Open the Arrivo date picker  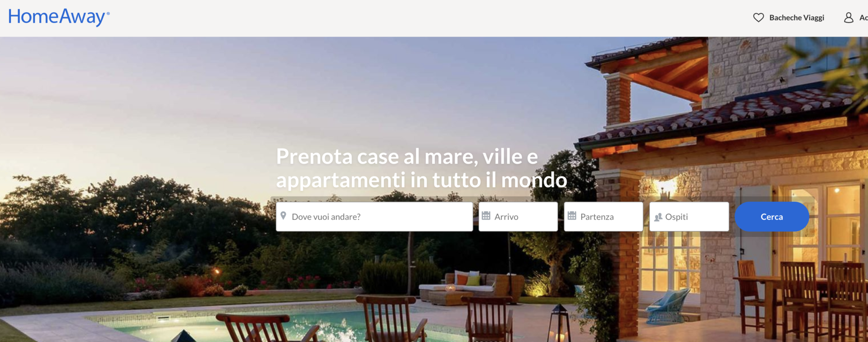518,217
